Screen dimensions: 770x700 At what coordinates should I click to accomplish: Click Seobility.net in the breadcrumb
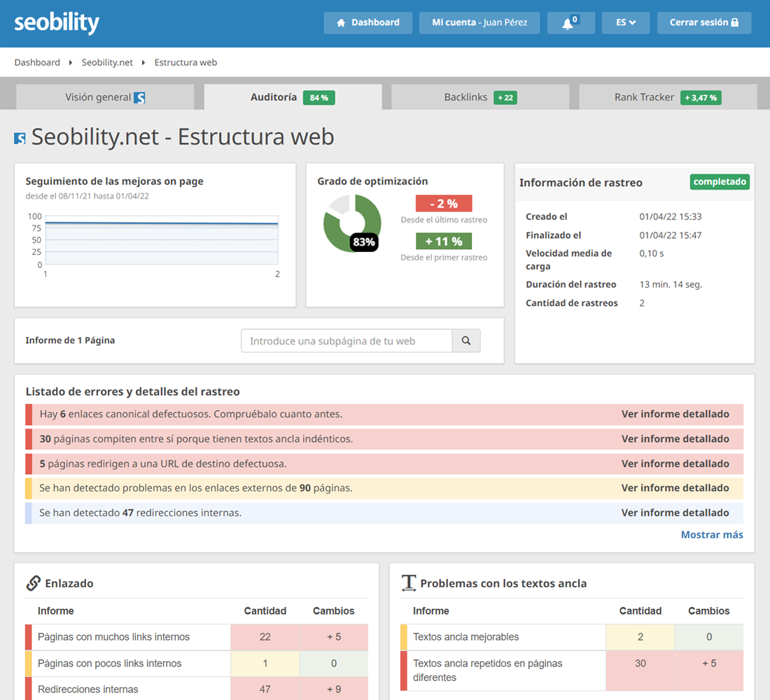tap(107, 62)
